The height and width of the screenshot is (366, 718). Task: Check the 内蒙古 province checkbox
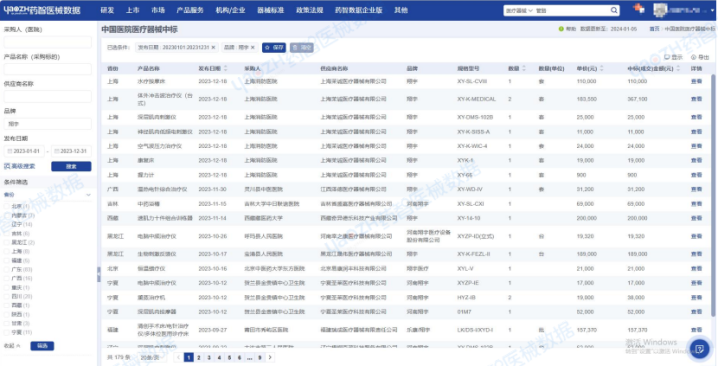point(6,215)
